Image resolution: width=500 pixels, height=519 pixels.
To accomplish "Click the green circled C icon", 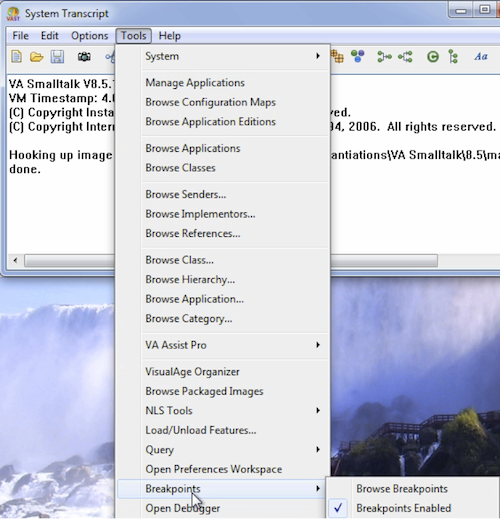I will click(433, 57).
